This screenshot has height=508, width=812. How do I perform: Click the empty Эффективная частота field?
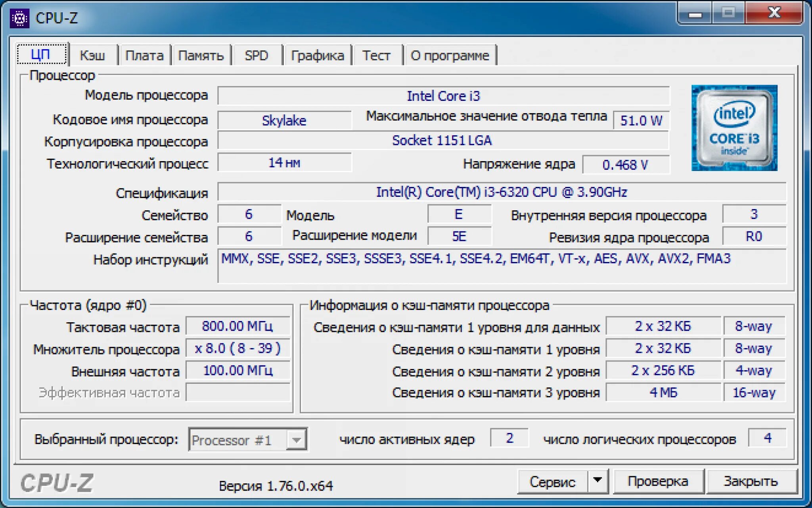point(237,393)
